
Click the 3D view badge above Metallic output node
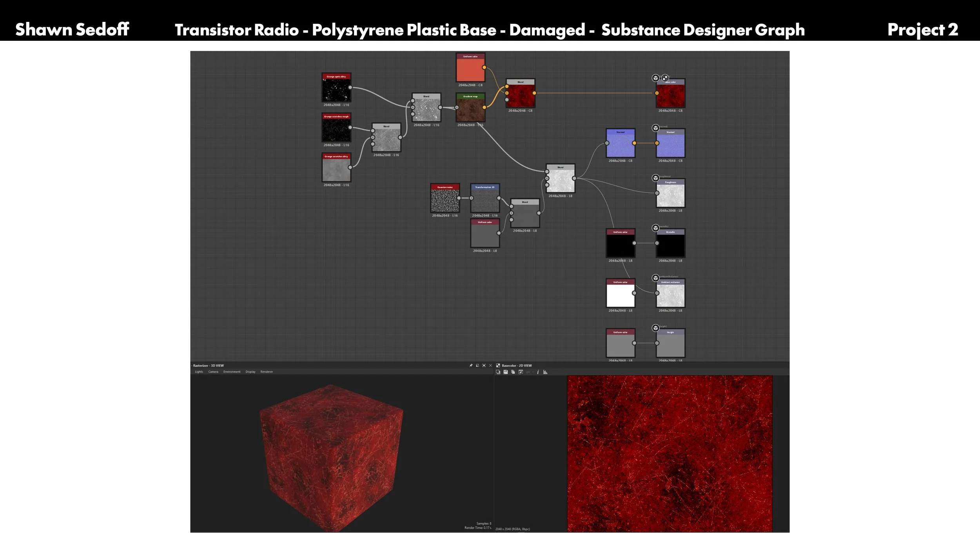(655, 228)
